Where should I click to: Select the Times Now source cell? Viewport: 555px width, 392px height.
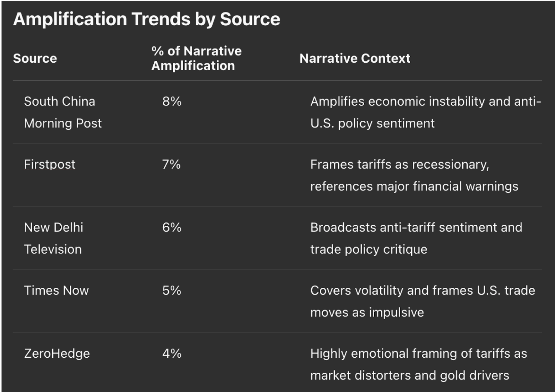point(56,290)
